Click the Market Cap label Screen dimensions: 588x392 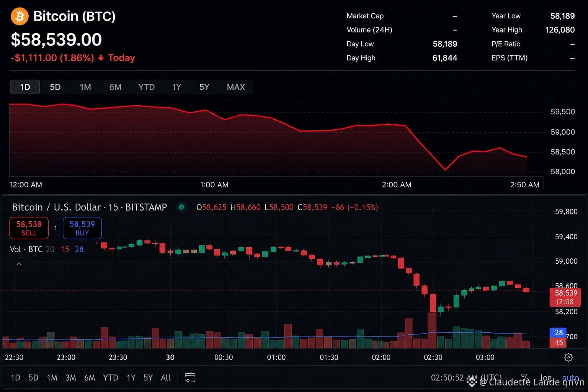[365, 16]
